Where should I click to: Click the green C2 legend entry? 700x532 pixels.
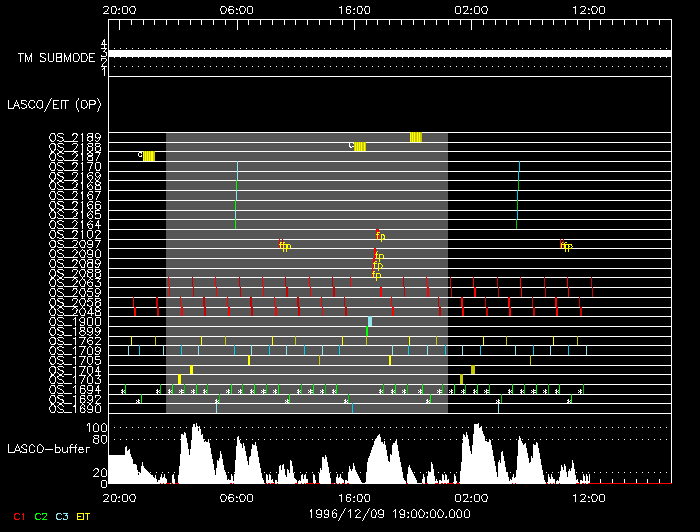click(x=40, y=516)
